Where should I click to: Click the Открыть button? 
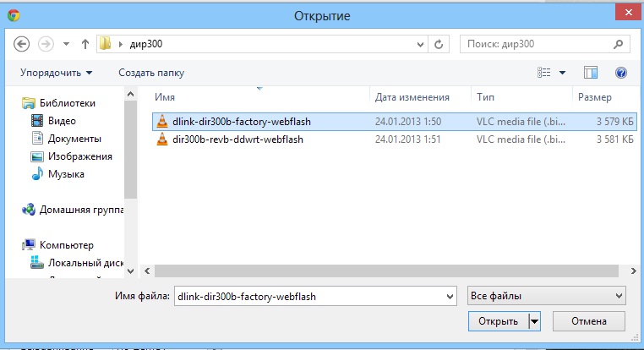(x=498, y=321)
